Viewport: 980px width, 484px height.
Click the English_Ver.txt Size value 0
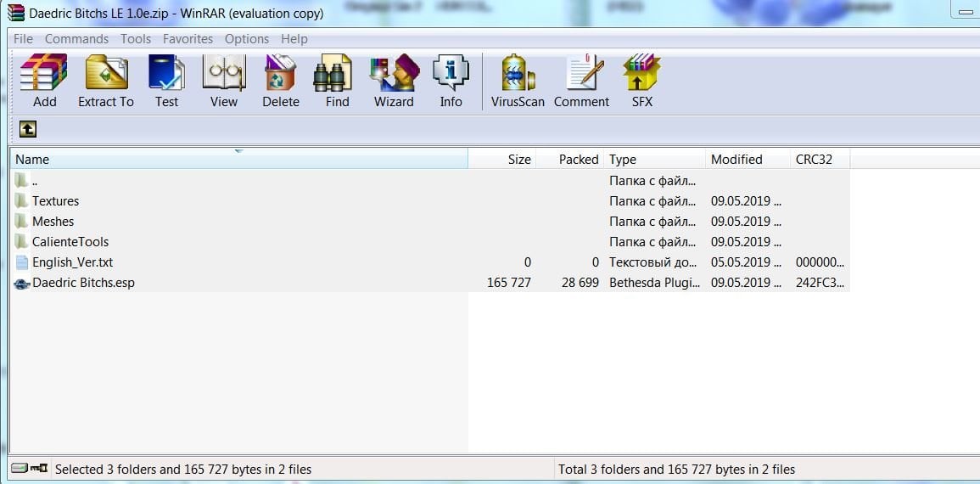coord(528,262)
